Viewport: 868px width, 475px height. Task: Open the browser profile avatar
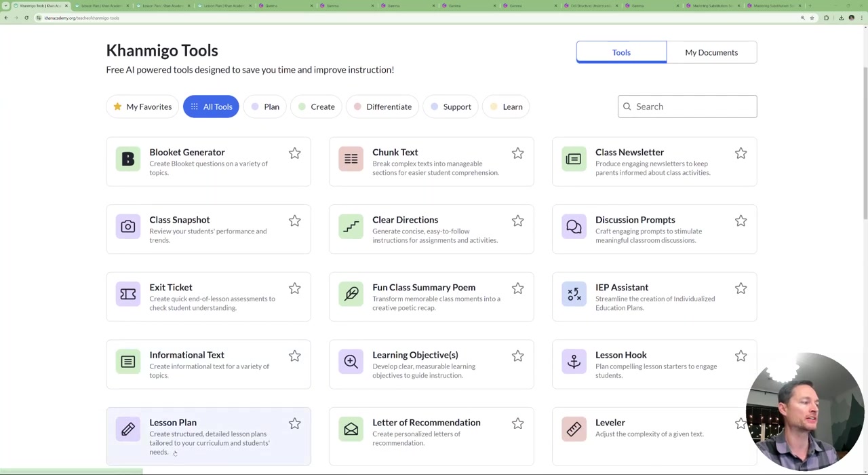852,18
